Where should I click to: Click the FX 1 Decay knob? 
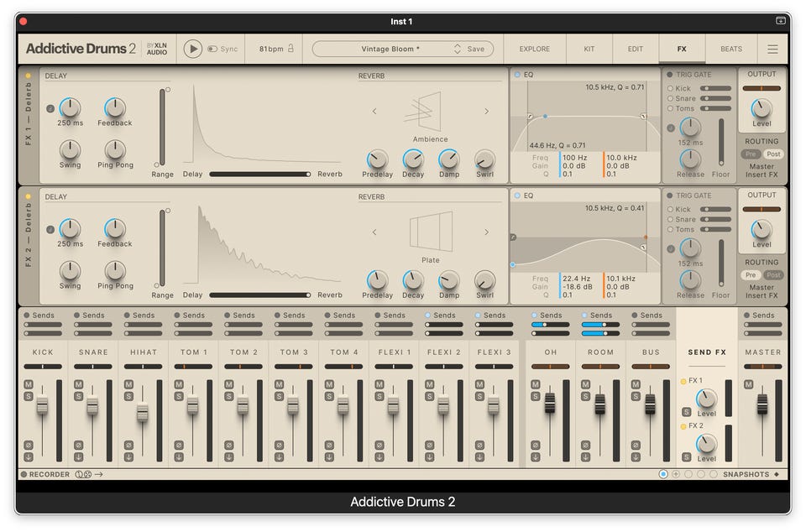click(413, 159)
